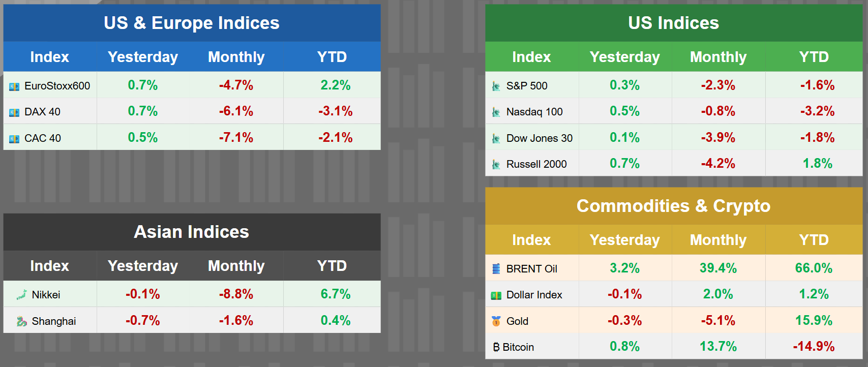Click the Dow Jones 30 row label

pyautogui.click(x=539, y=138)
